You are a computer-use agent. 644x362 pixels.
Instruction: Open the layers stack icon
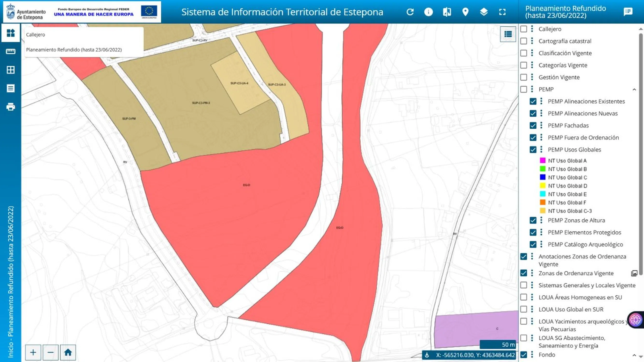484,12
